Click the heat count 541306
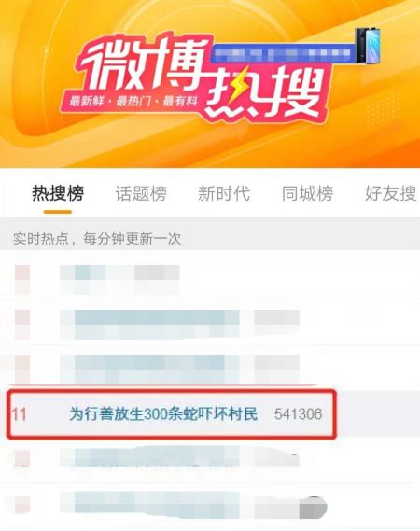This screenshot has width=420, height=531. (298, 414)
